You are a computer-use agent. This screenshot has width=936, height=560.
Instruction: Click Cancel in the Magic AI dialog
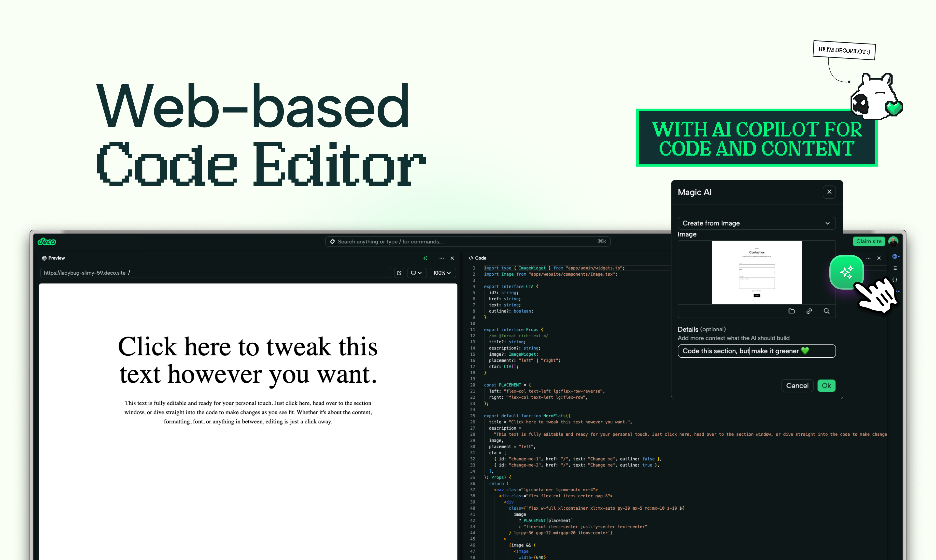pos(797,385)
